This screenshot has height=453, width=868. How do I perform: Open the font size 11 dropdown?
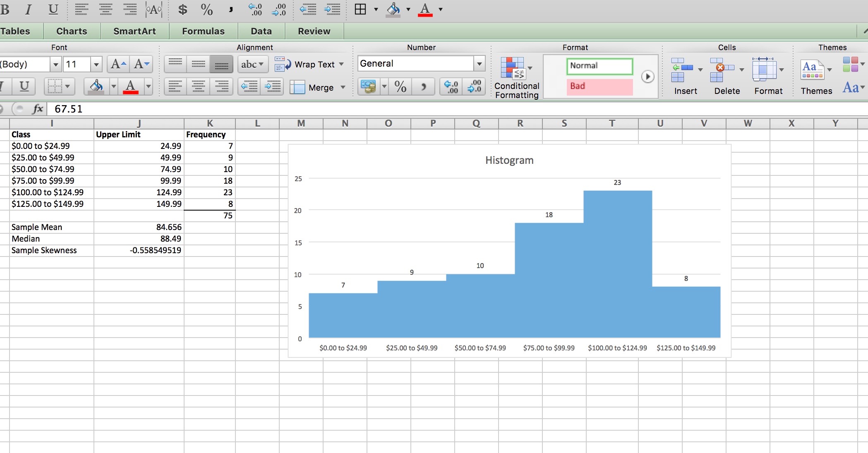[96, 64]
